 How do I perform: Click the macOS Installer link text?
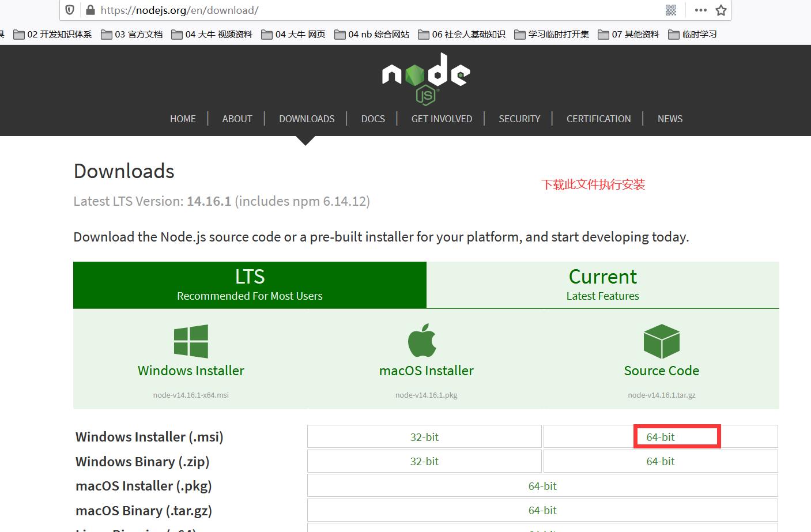[427, 371]
